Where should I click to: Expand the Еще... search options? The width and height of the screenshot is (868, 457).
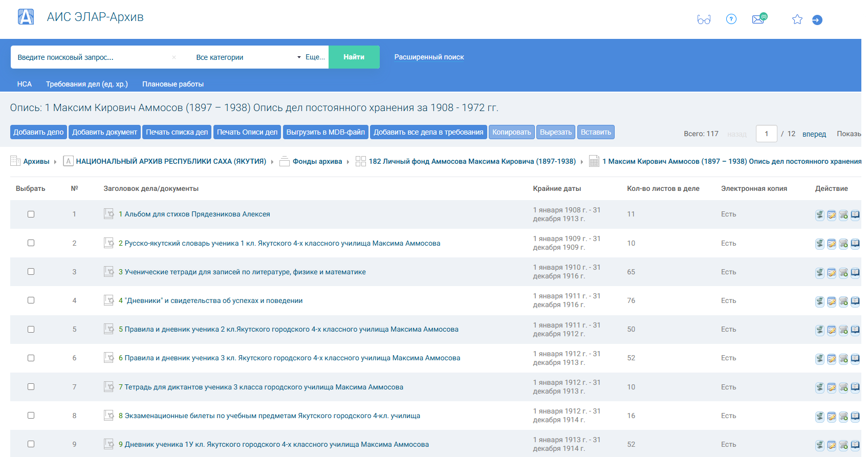point(315,57)
